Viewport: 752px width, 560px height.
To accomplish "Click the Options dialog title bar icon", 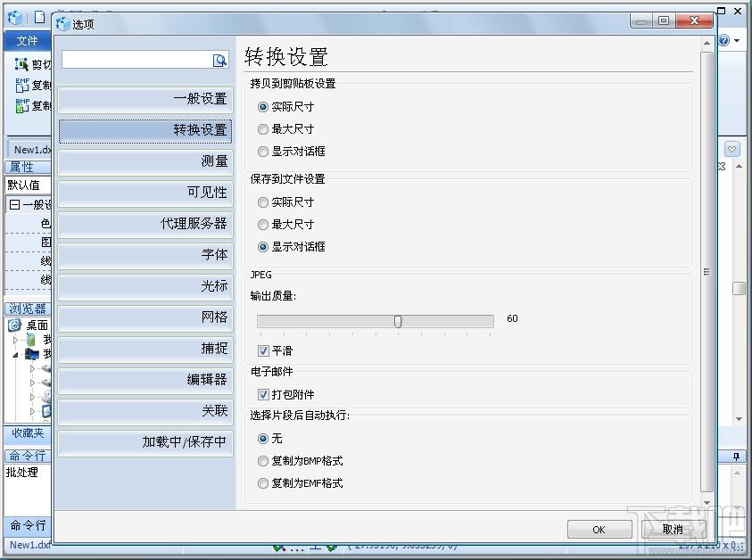I will click(62, 24).
